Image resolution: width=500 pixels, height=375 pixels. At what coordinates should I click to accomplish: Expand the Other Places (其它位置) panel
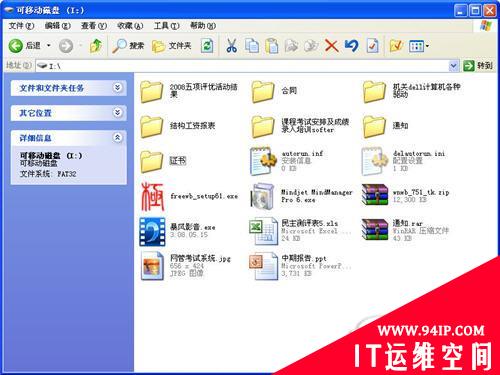tap(117, 113)
